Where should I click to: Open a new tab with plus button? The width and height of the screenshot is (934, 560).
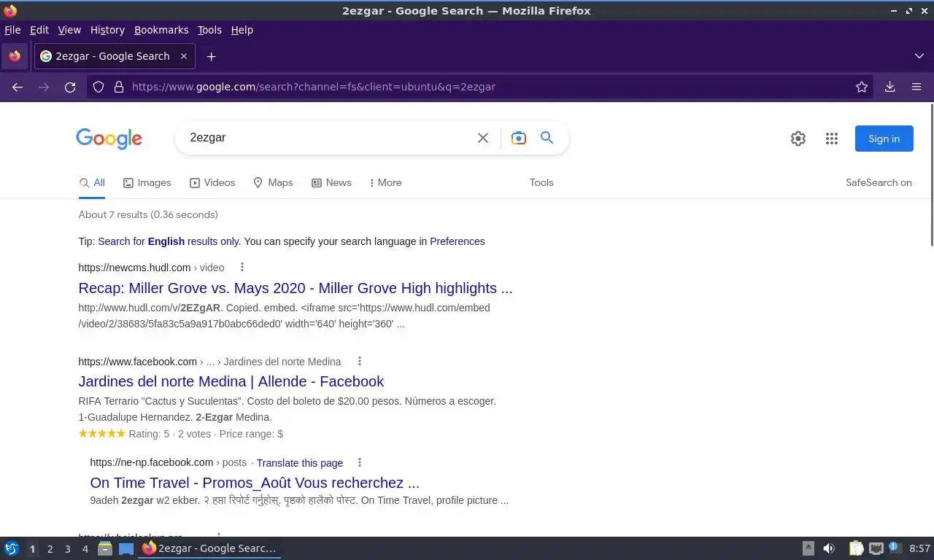[x=211, y=56]
